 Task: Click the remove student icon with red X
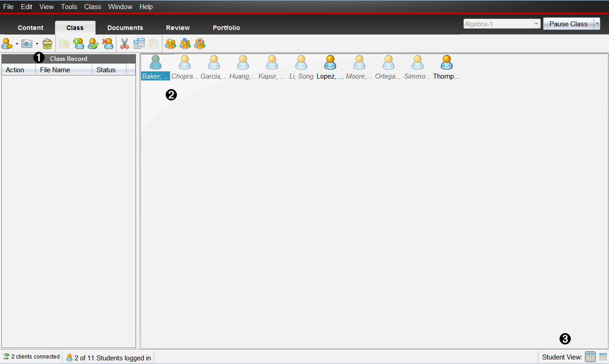click(108, 44)
